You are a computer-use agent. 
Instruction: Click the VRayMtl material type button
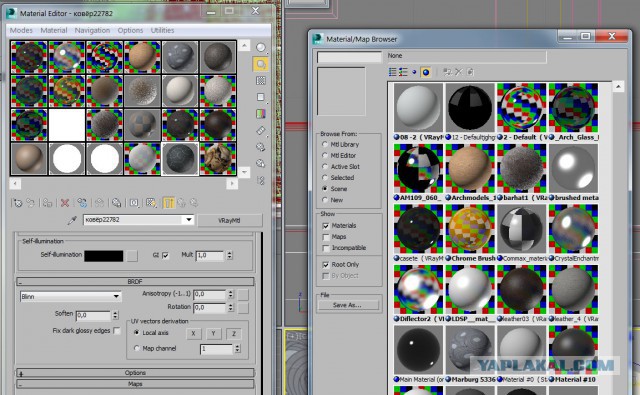pyautogui.click(x=229, y=220)
